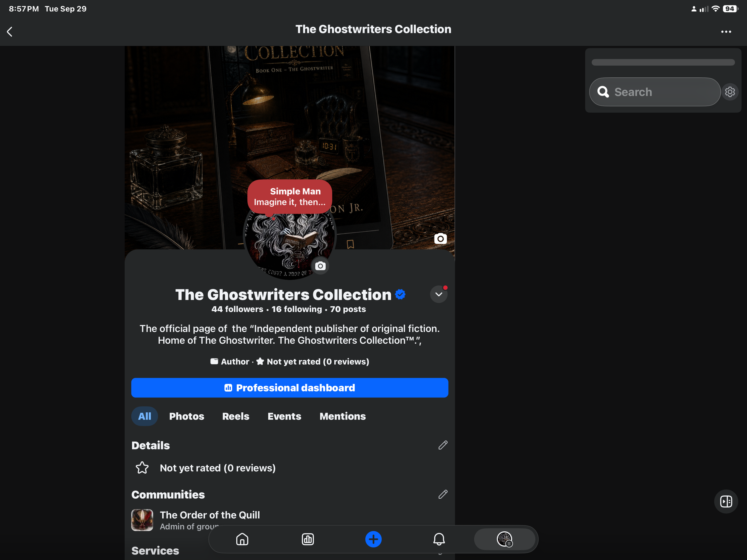Viewport: 747px width, 560px height.
Task: Select the All tab
Action: point(145,416)
